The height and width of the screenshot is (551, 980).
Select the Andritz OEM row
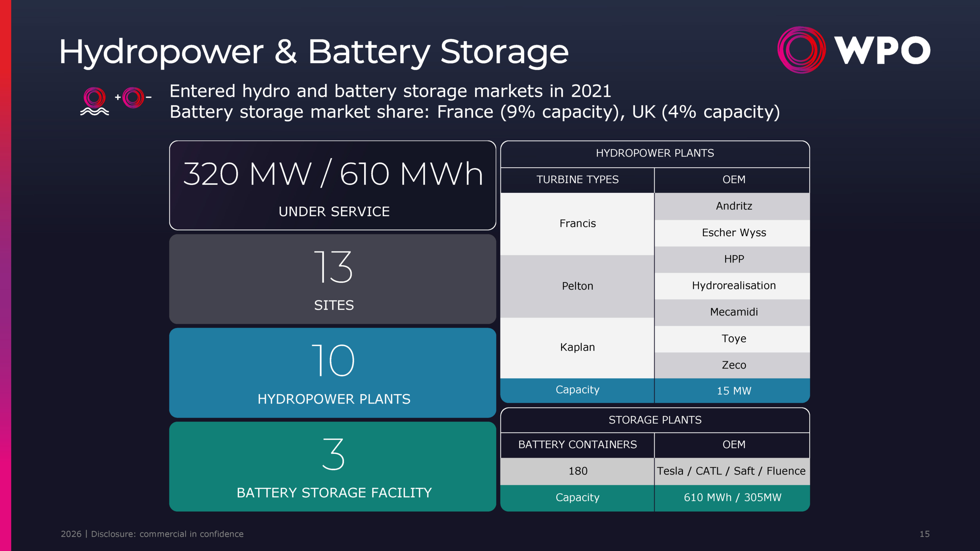coord(733,206)
